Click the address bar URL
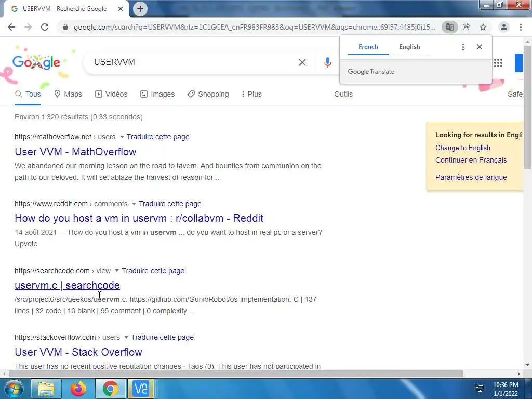The height and width of the screenshot is (399, 532). 255,27
